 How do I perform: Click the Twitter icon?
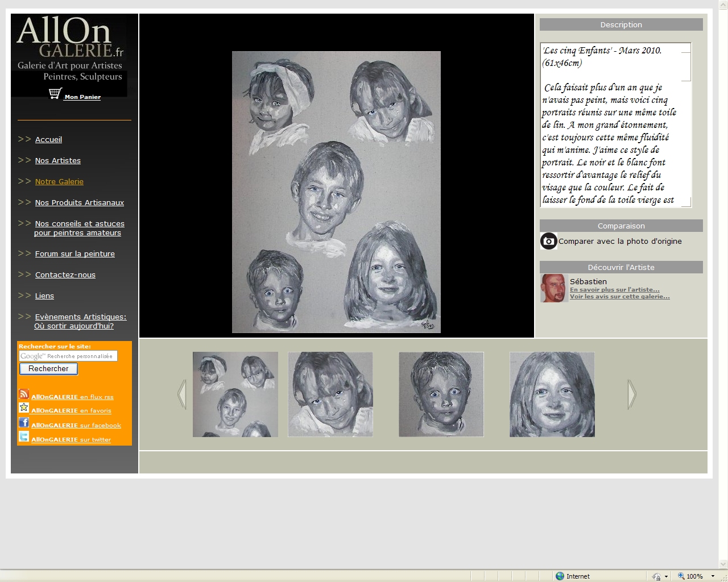tap(24, 436)
